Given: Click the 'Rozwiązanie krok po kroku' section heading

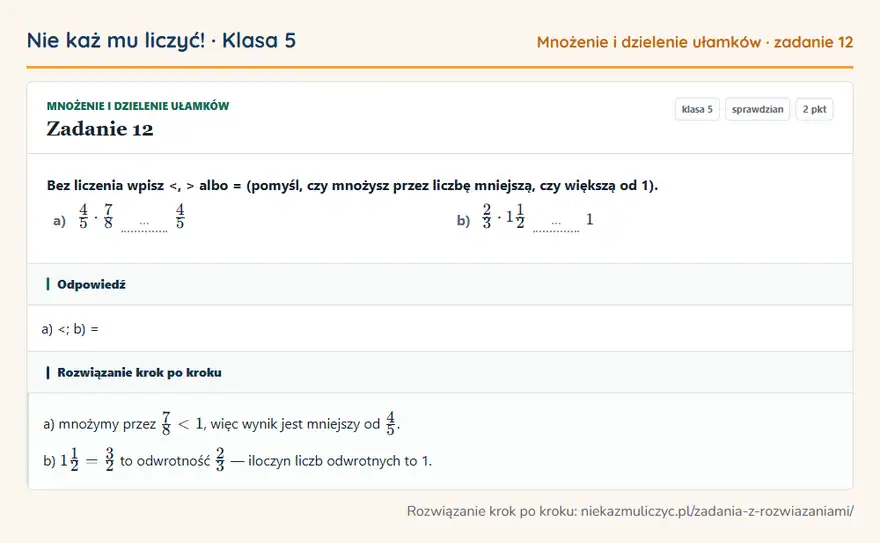Looking at the screenshot, I should coord(139,372).
